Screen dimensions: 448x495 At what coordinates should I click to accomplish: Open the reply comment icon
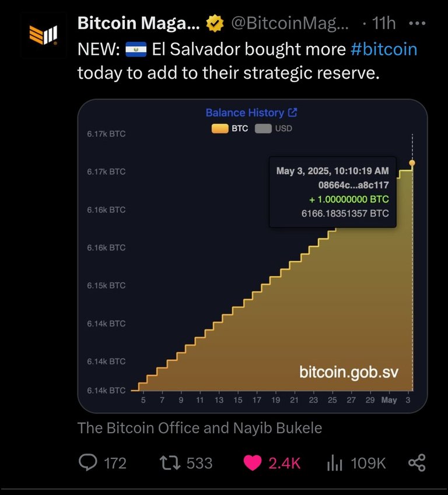88,462
